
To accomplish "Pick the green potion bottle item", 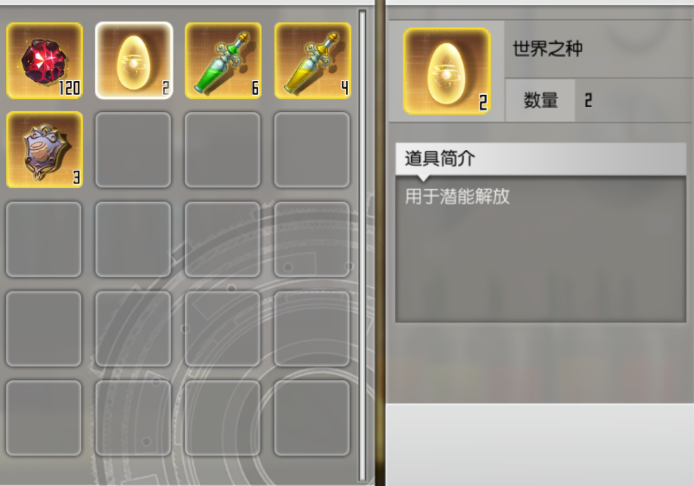I will pos(223,61).
